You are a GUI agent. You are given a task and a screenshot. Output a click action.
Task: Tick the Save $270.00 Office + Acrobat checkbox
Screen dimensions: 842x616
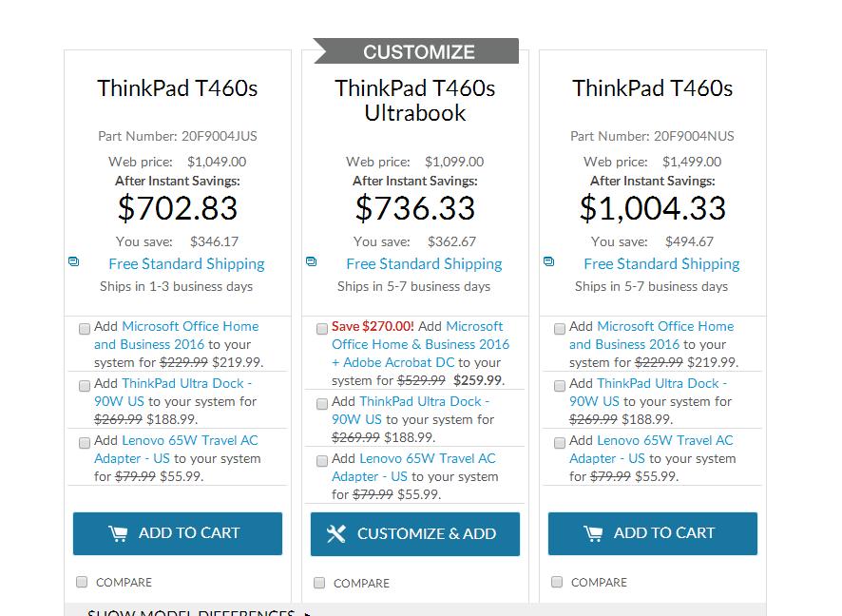pos(322,328)
